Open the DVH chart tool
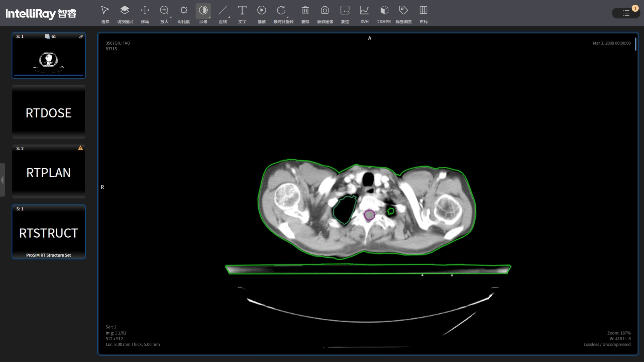The image size is (644, 362). 364,14
